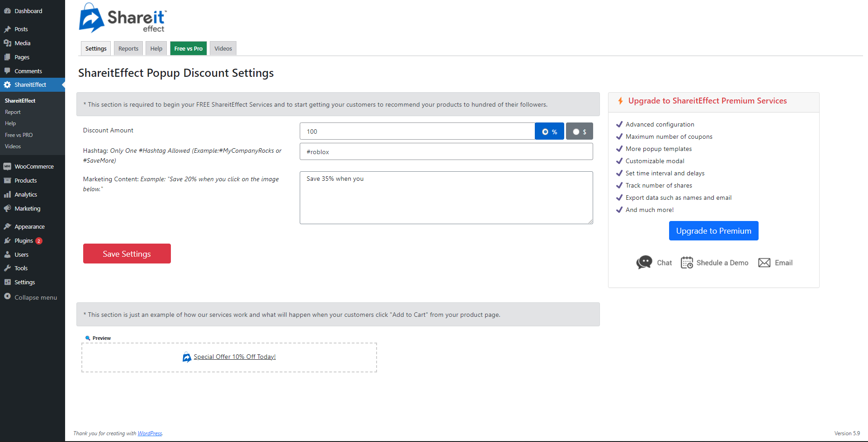This screenshot has height=442, width=868.
Task: Click the 'Upgrade to ShareitEffect Premium Services' heading
Action: pyautogui.click(x=708, y=101)
